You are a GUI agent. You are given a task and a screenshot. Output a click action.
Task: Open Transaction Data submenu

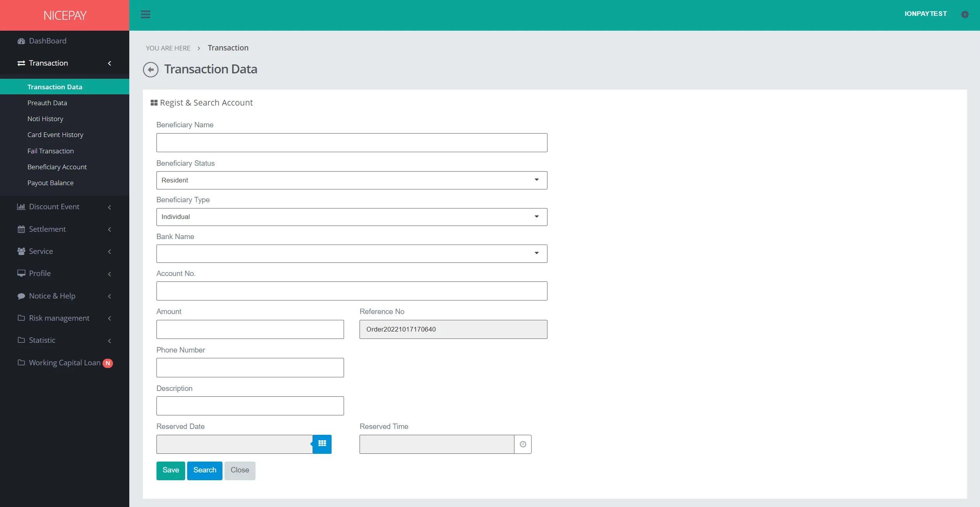tap(54, 86)
